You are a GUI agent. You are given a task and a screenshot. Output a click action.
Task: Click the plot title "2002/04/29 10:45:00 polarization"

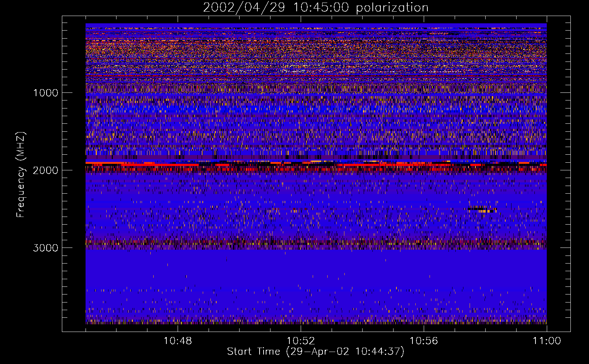click(x=316, y=7)
